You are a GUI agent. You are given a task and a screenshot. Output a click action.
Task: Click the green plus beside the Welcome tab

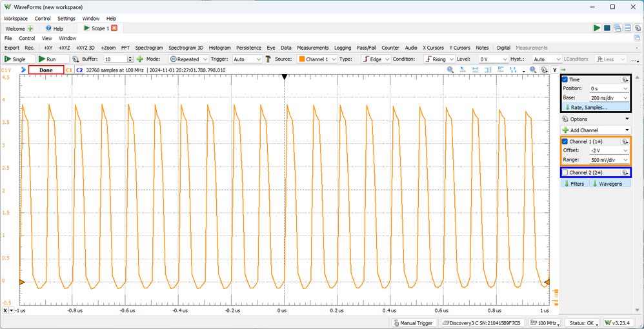pos(30,29)
